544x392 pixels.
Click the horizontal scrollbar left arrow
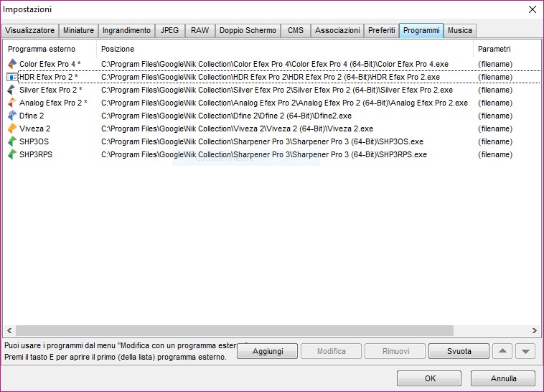tap(9, 330)
